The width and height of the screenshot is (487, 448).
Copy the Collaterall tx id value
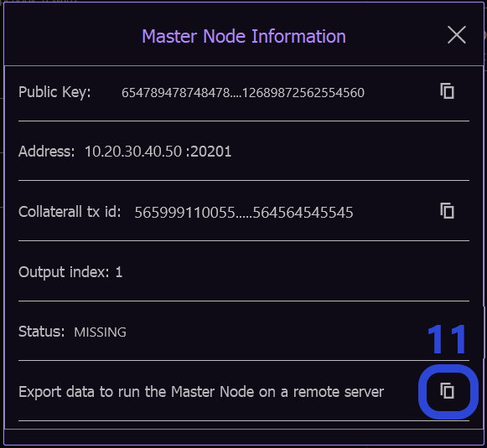(x=447, y=211)
